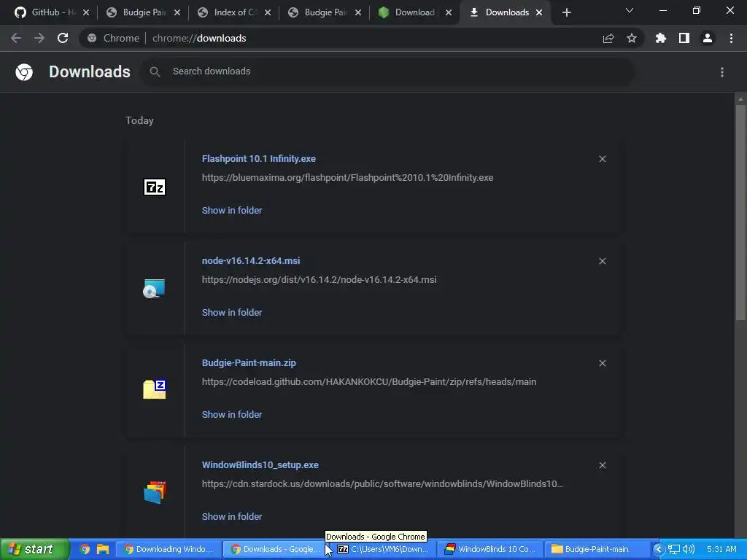Click the browser back arrow

[16, 38]
